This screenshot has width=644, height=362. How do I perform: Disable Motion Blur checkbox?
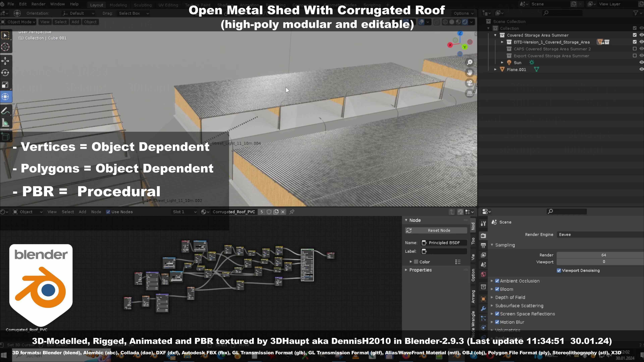point(497,322)
